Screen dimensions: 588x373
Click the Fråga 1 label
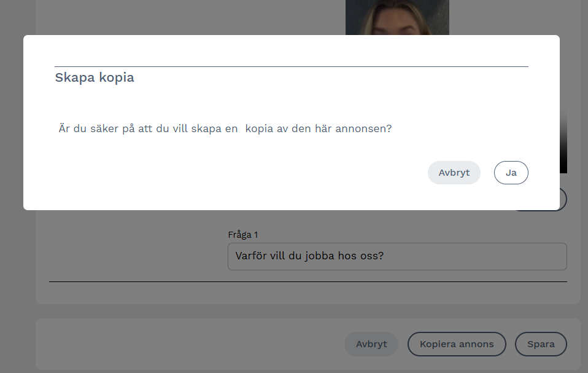coord(243,235)
